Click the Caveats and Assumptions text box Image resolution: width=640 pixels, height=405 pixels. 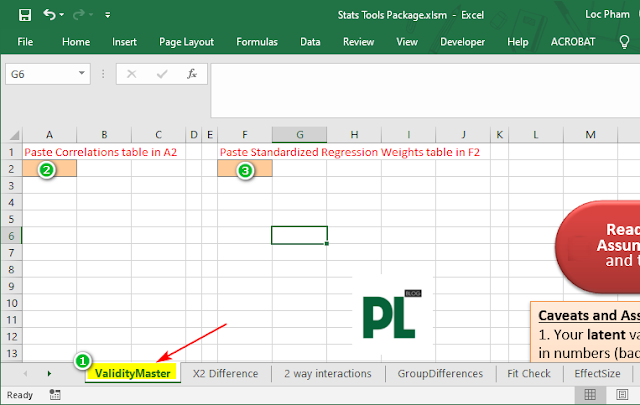coord(585,332)
